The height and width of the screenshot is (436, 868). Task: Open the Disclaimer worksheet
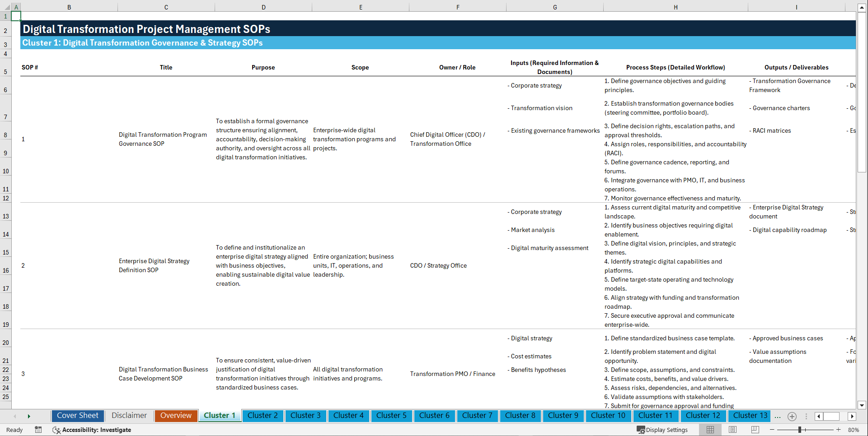(129, 416)
